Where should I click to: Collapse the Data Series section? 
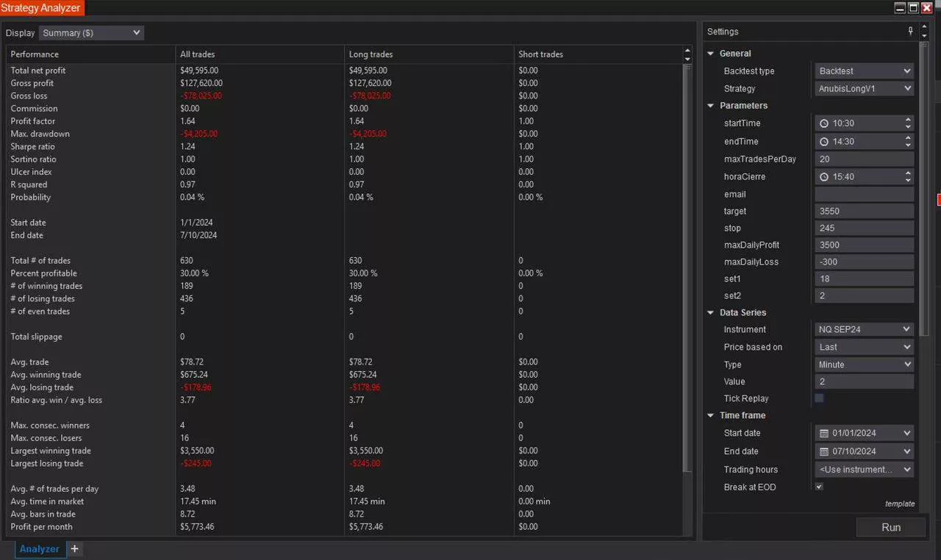[x=711, y=313]
